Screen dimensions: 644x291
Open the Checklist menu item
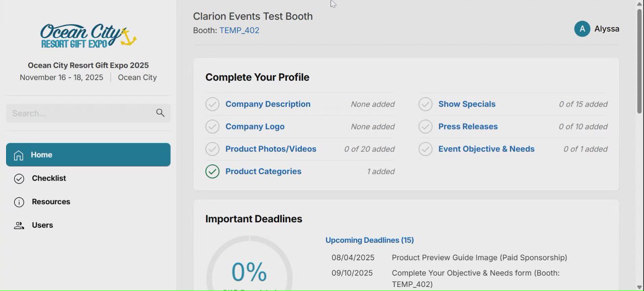[49, 178]
